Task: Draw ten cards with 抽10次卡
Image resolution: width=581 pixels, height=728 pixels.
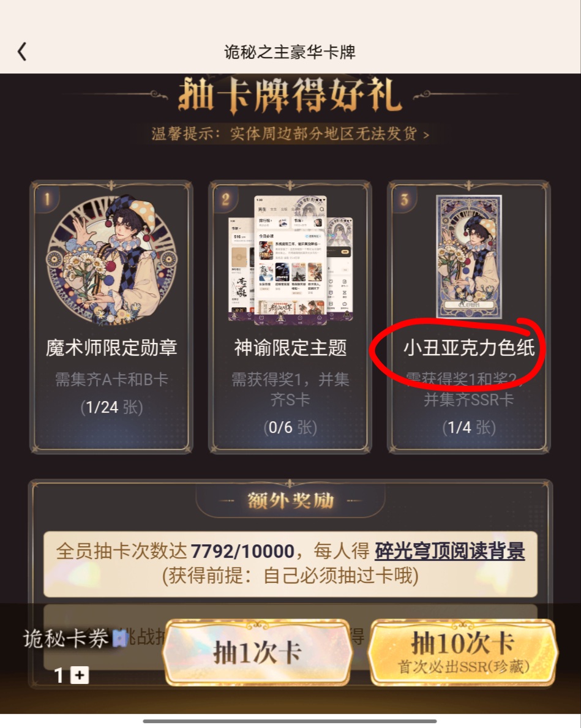Action: click(463, 652)
